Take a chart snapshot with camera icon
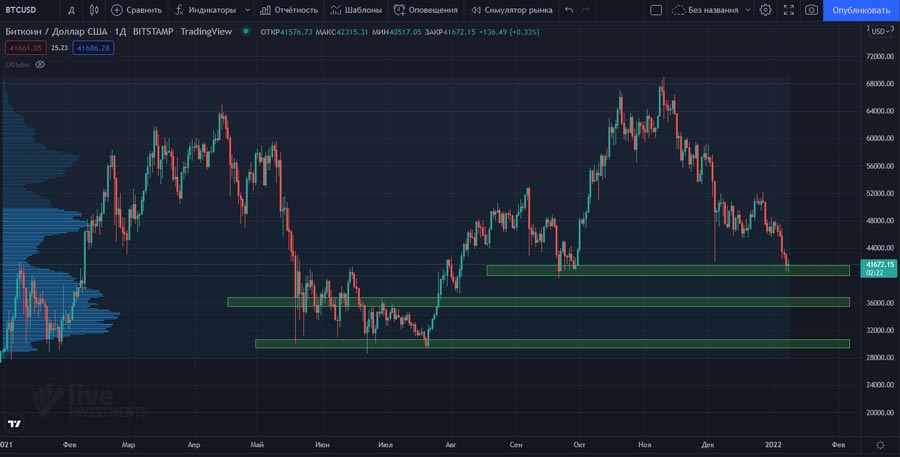900x457 pixels. coord(811,10)
